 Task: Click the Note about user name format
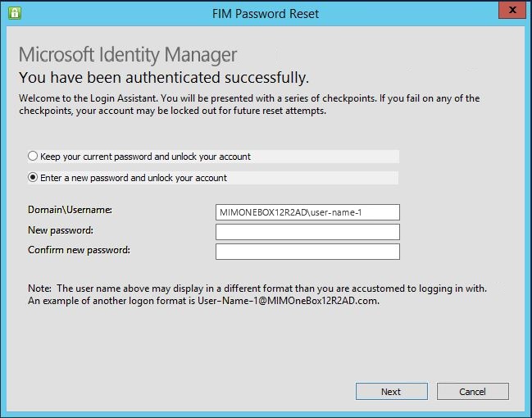262,289
